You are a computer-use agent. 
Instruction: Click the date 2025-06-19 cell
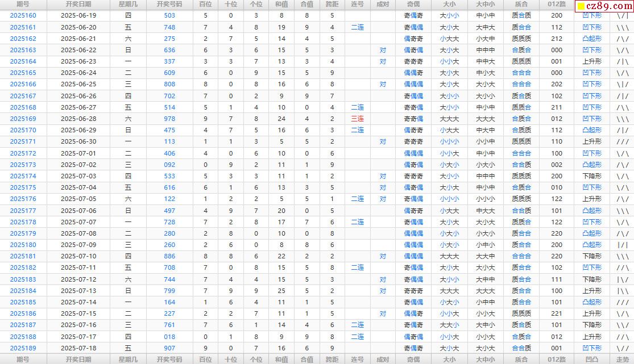pyautogui.click(x=78, y=15)
